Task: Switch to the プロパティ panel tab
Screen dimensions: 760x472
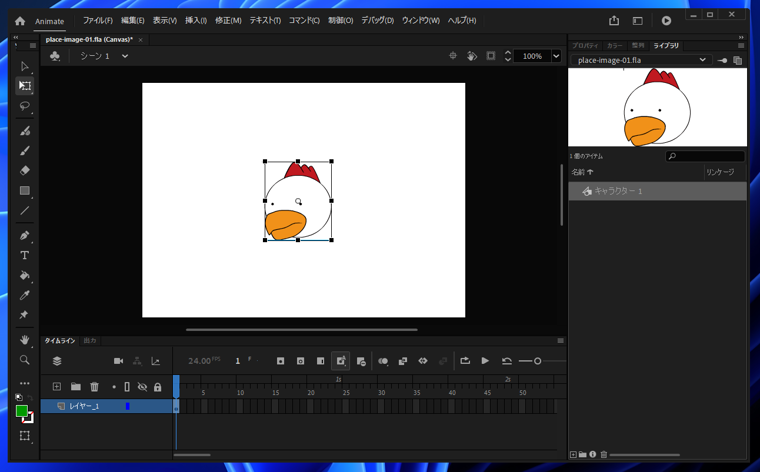Action: point(585,46)
